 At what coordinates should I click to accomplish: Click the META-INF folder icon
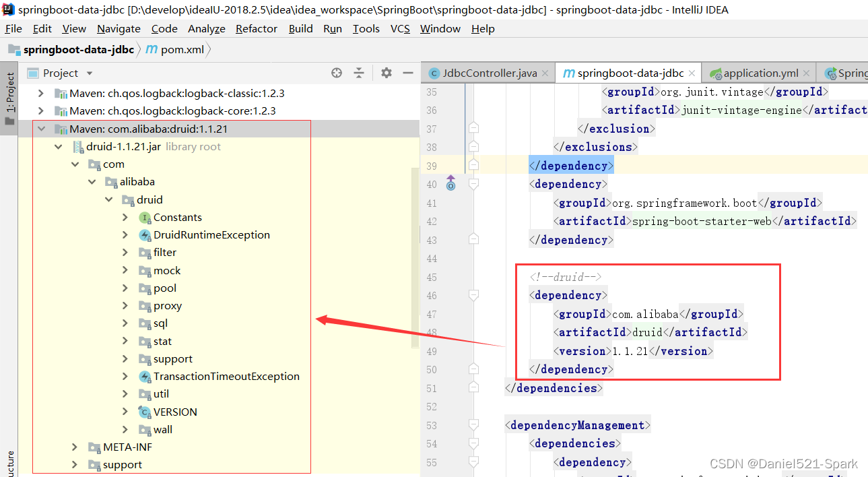coord(94,447)
